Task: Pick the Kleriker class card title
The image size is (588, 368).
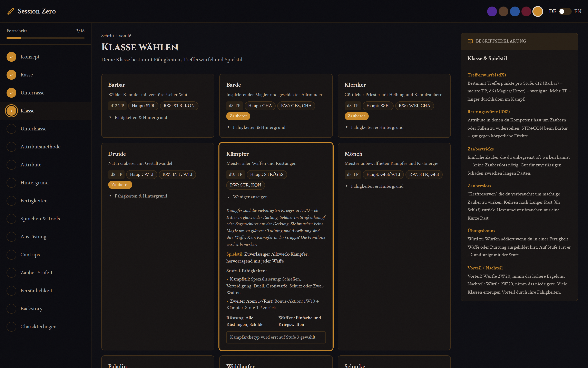Action: [355, 85]
